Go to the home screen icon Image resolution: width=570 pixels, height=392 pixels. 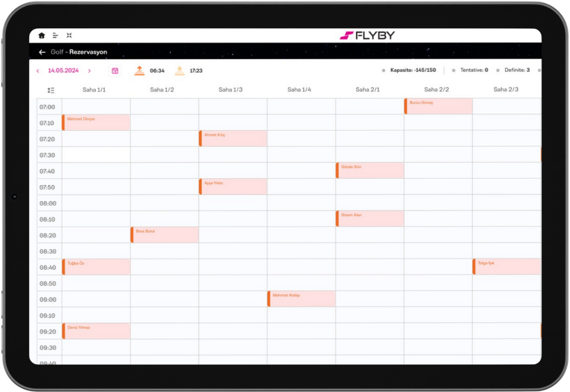[42, 35]
